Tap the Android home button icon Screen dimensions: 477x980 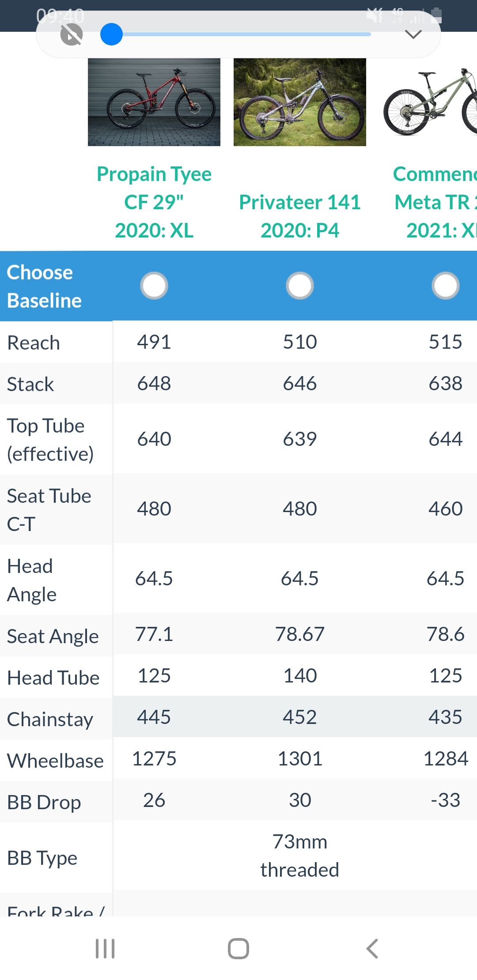238,948
